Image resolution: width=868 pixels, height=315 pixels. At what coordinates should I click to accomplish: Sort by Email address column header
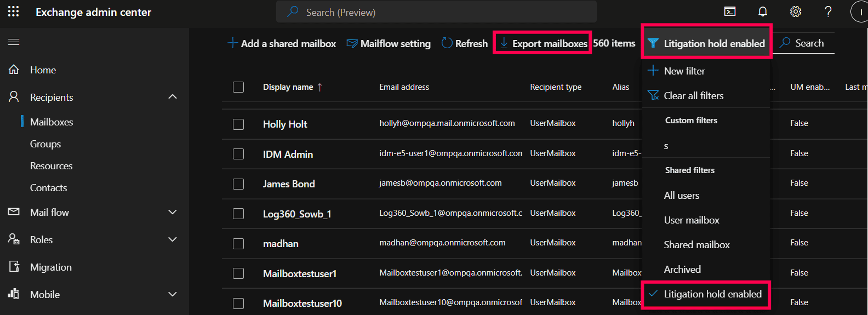[404, 87]
